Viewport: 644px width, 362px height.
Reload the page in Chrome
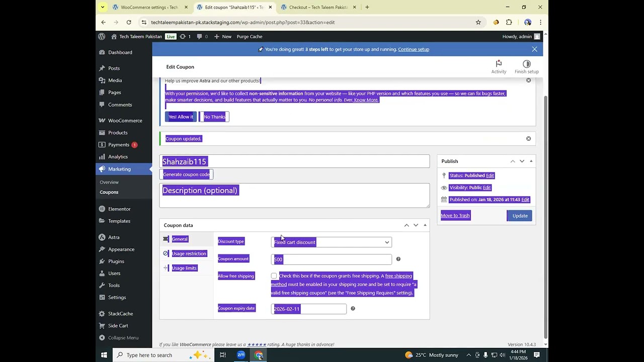129,22
